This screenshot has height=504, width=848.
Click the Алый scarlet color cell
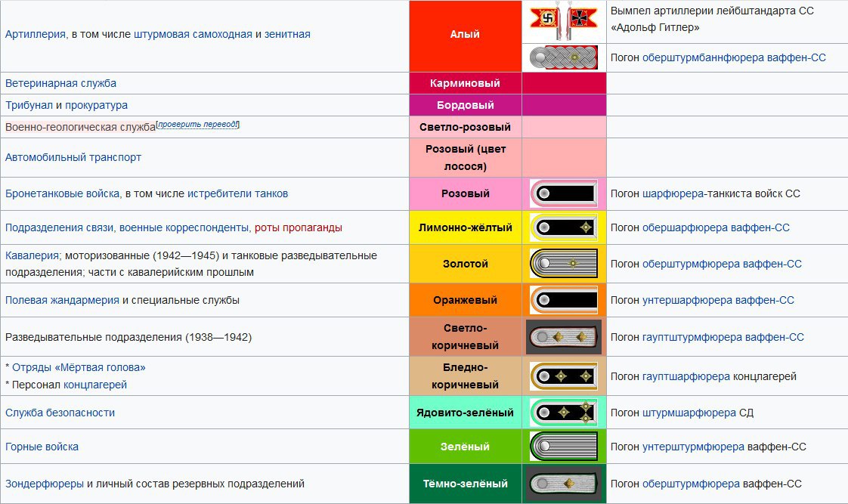(465, 36)
